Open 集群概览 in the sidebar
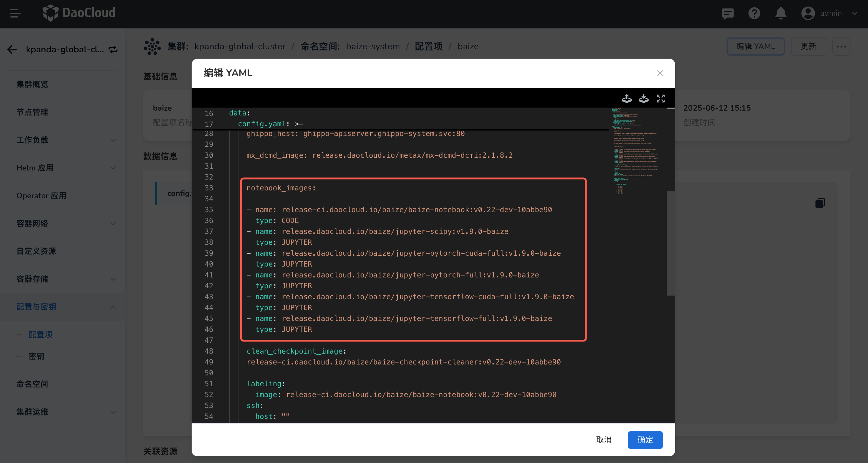Screen dimensions: 868x463 [x=32, y=84]
